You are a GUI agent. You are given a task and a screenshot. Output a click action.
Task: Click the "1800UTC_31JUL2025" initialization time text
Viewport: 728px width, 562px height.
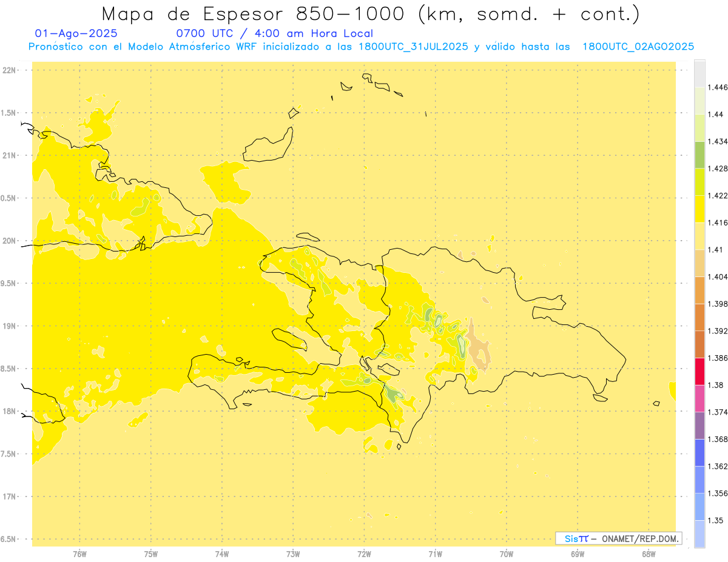413,47
